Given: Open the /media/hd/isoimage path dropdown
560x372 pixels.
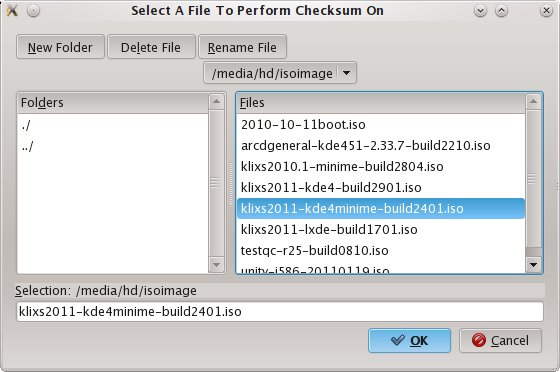Looking at the screenshot, I should (x=280, y=73).
